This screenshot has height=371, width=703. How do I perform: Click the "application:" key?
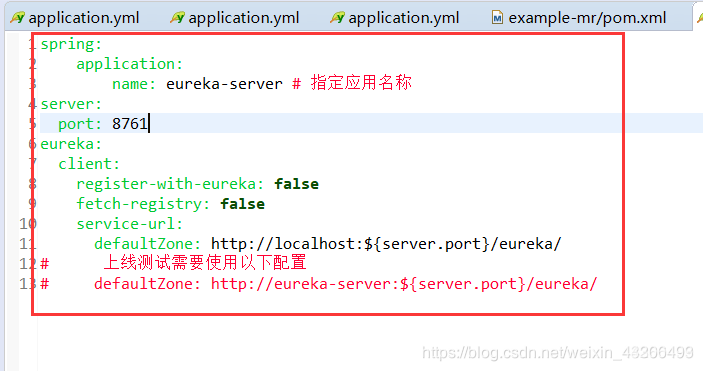coord(130,64)
